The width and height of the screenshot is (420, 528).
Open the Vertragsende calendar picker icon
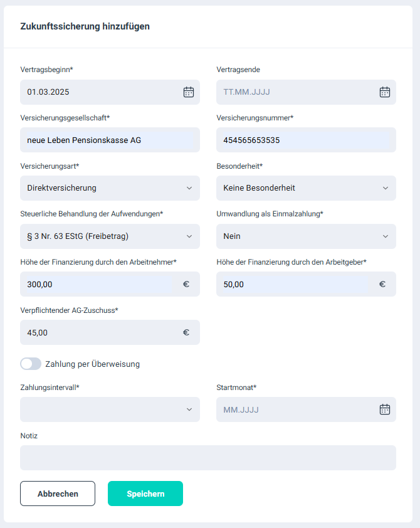click(x=385, y=92)
